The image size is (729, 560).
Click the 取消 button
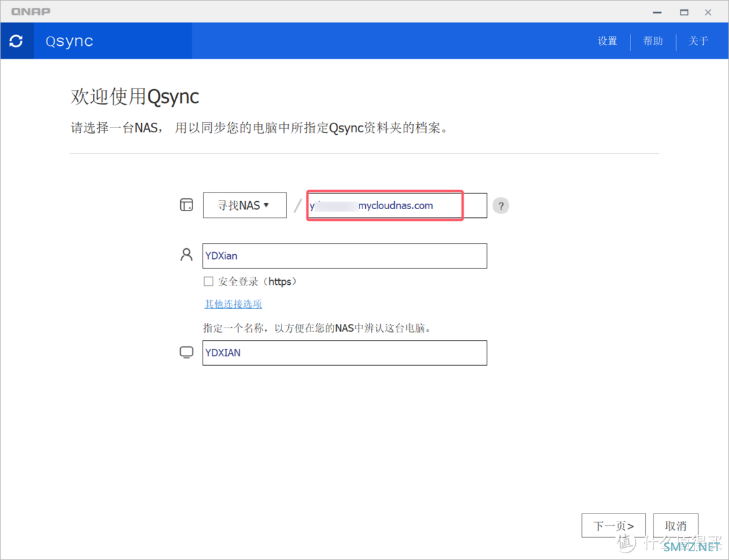[676, 526]
